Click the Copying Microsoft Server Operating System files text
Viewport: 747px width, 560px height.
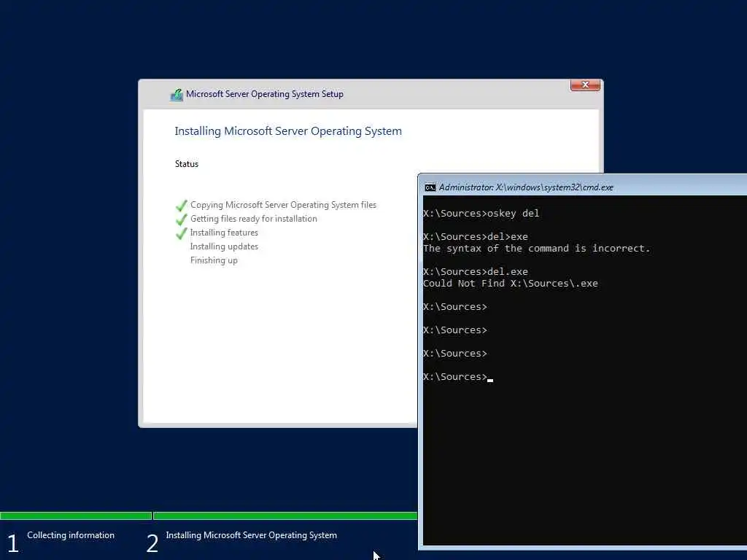coord(284,205)
